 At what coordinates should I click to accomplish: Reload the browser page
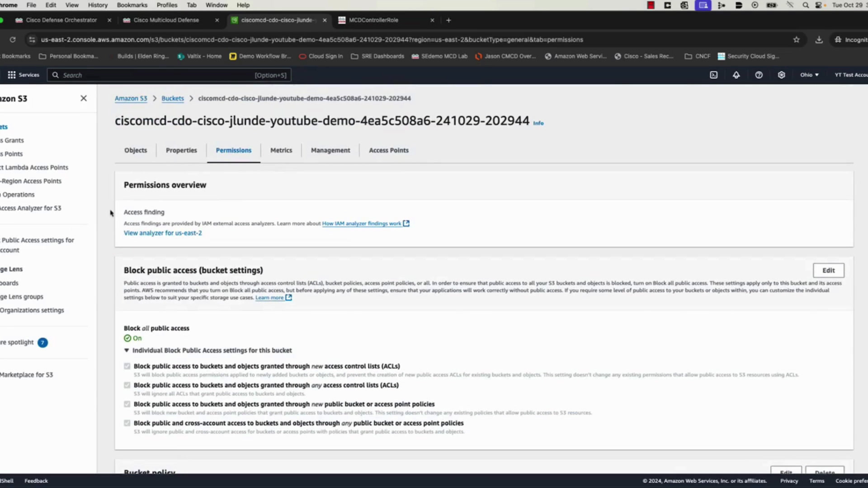(x=13, y=40)
